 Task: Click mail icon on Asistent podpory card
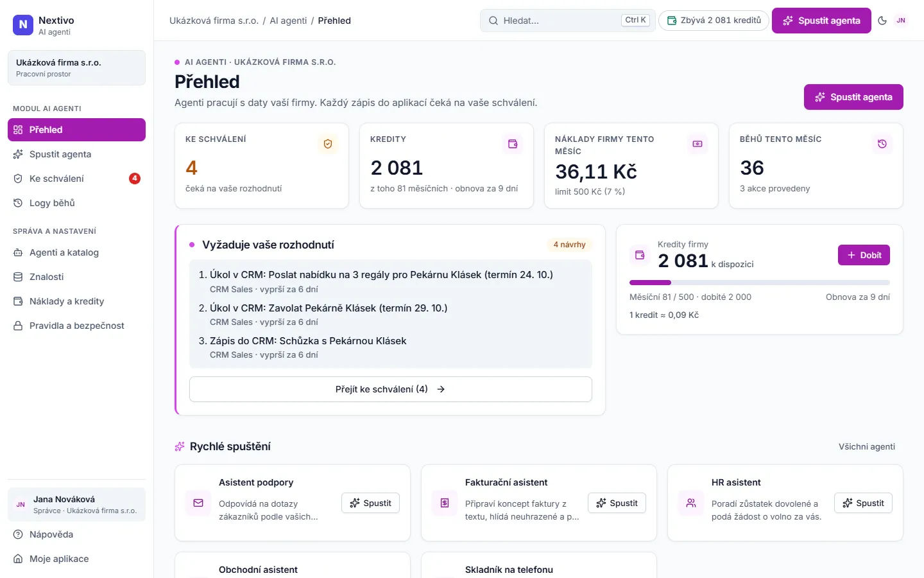198,503
